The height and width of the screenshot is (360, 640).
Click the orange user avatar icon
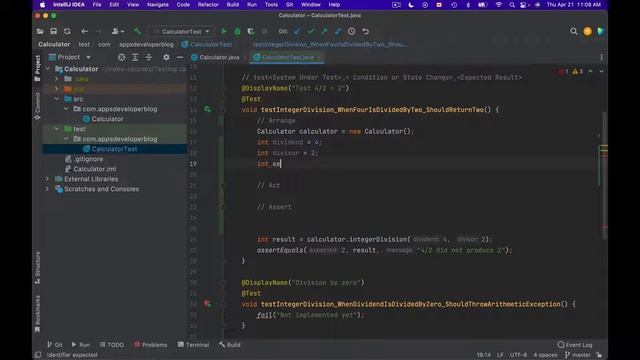(587, 31)
